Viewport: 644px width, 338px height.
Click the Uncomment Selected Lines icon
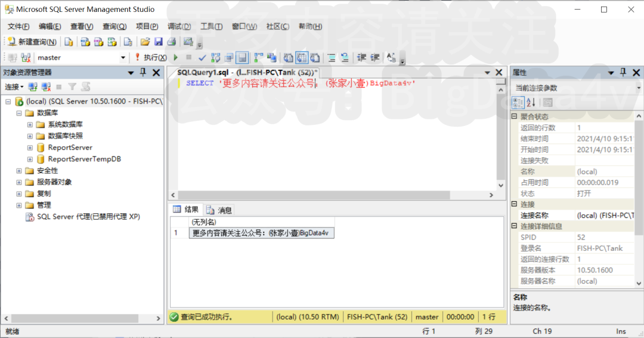pos(345,57)
